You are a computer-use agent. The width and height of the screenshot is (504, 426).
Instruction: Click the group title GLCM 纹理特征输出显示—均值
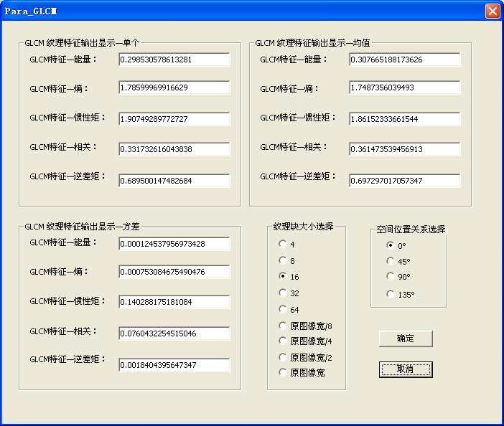312,43
